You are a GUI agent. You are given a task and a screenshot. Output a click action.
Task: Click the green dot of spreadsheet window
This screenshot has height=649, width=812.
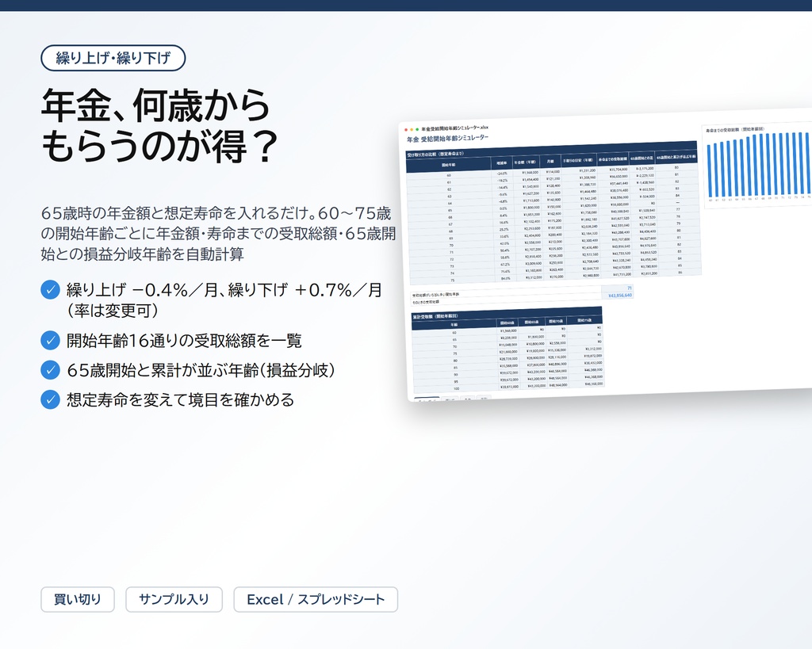(x=417, y=129)
